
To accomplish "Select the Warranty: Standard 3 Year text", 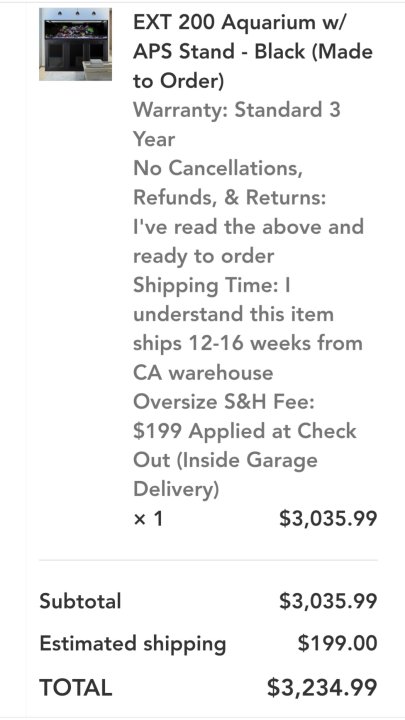I will [237, 124].
